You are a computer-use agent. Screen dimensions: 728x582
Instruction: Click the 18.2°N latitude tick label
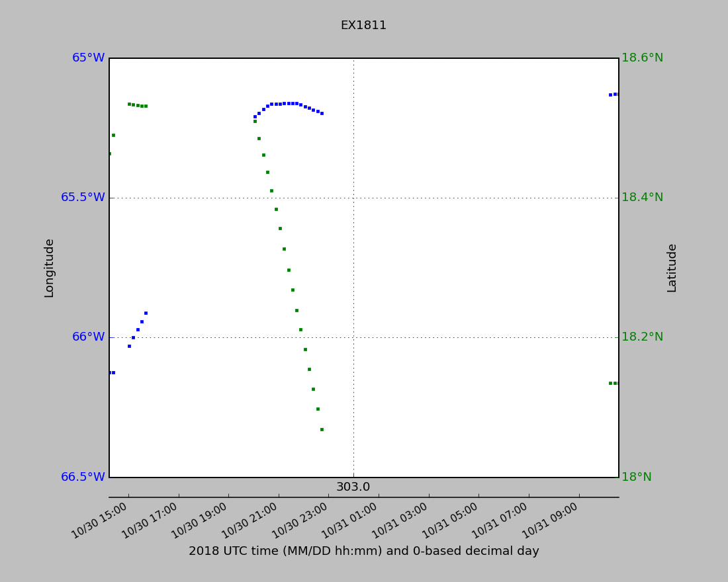[x=642, y=337]
